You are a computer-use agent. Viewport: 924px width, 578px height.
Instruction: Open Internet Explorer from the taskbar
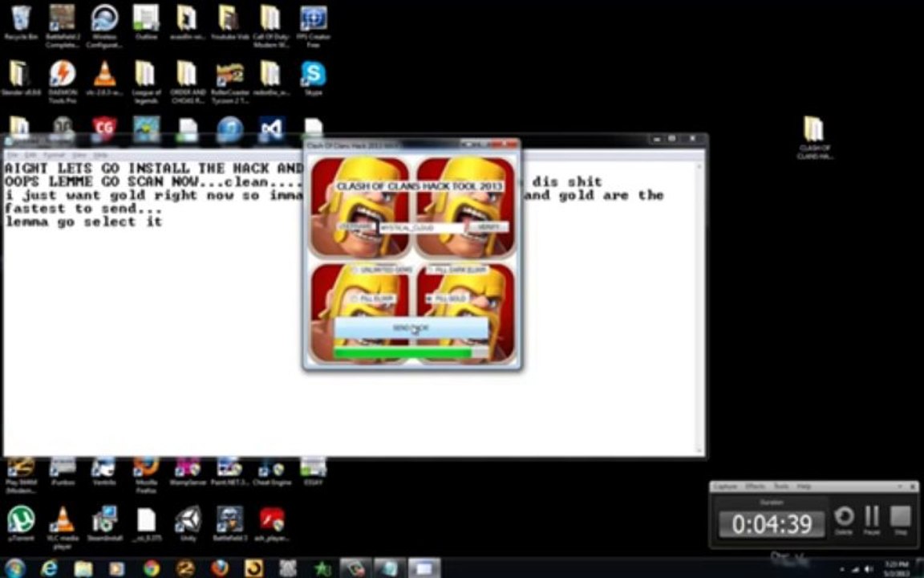(x=50, y=568)
